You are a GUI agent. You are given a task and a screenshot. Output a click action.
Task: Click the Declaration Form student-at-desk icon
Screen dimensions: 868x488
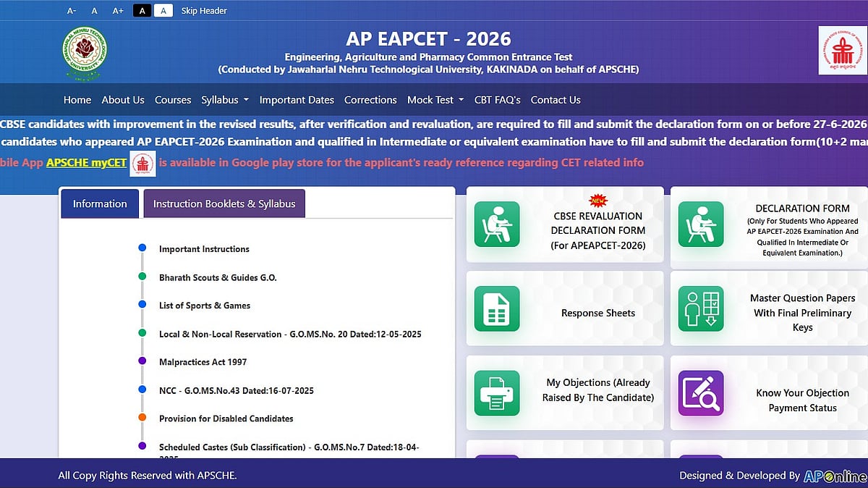(701, 224)
